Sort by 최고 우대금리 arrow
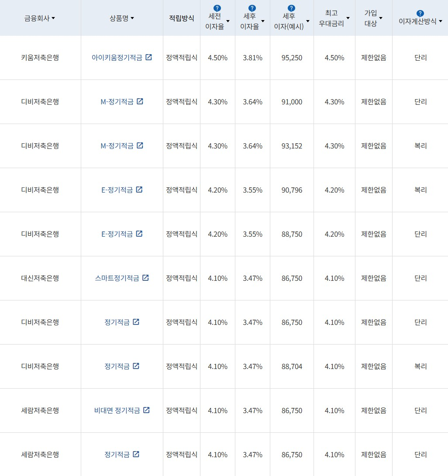The height and width of the screenshot is (476, 448). [x=348, y=18]
